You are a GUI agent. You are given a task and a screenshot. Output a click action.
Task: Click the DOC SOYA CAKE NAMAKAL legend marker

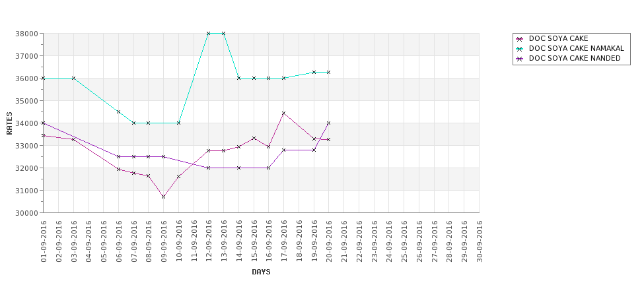click(x=519, y=49)
